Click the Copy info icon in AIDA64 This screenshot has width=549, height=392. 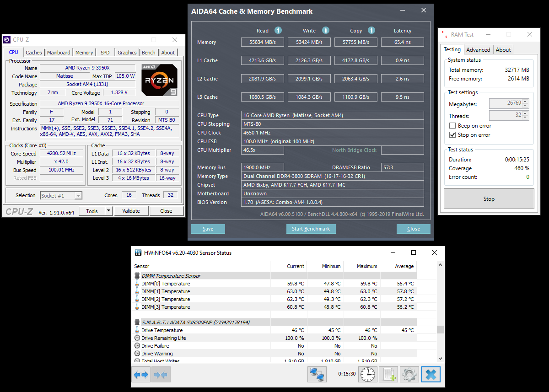(371, 30)
